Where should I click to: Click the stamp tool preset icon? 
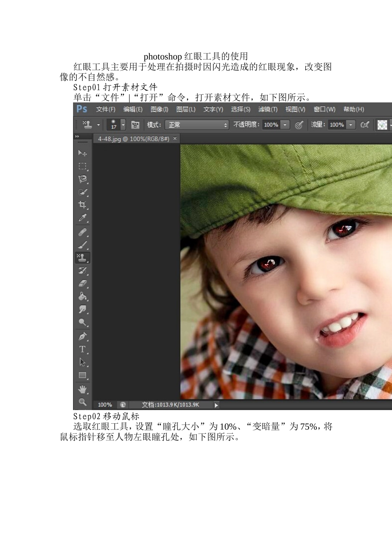tap(87, 124)
